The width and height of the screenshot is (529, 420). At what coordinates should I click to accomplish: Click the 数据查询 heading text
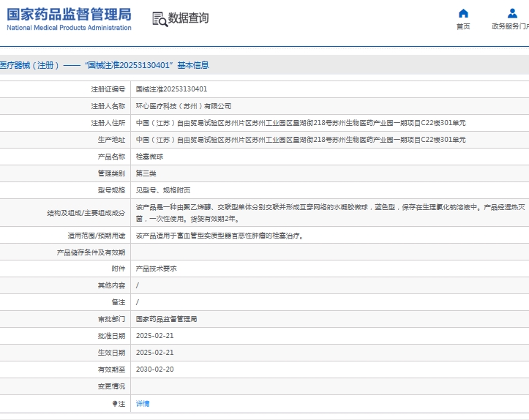(x=188, y=18)
